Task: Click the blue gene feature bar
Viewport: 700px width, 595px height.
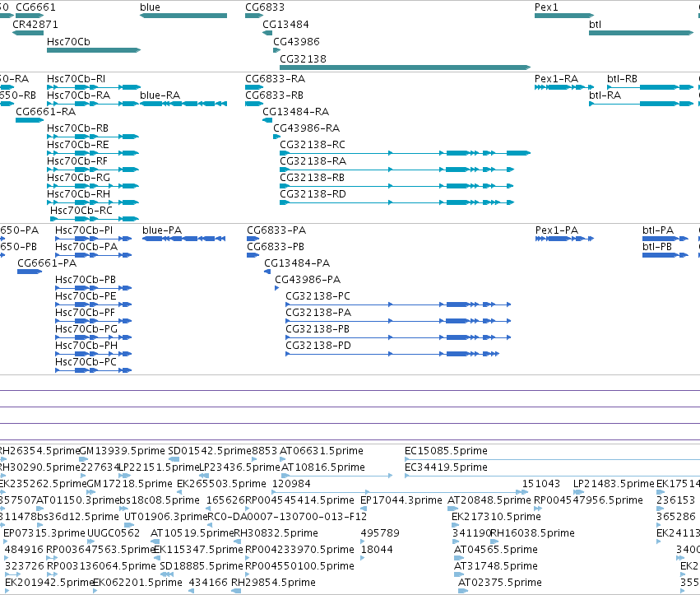Action: coord(183,16)
